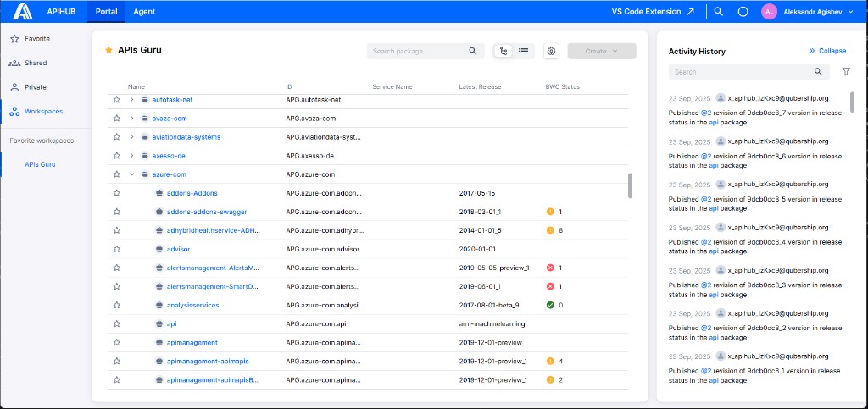This screenshot has width=868, height=409.
Task: Click magnifier icon in Search package field
Action: tap(473, 51)
